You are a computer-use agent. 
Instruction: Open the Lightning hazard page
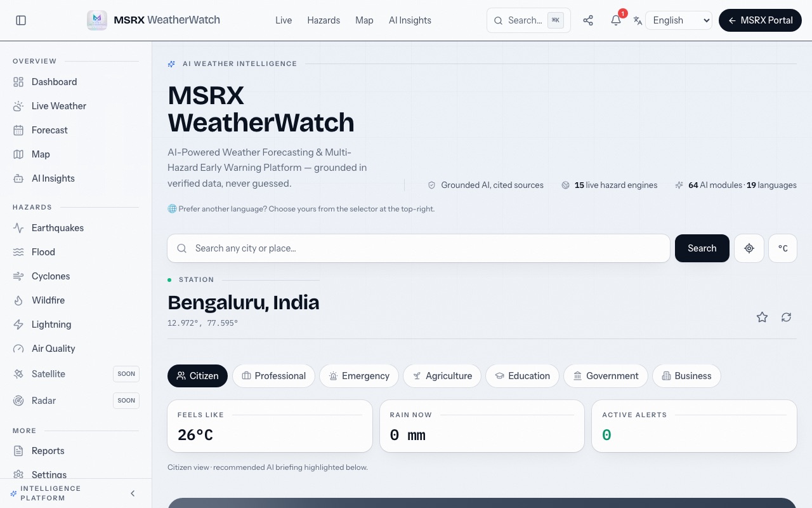pos(76,324)
